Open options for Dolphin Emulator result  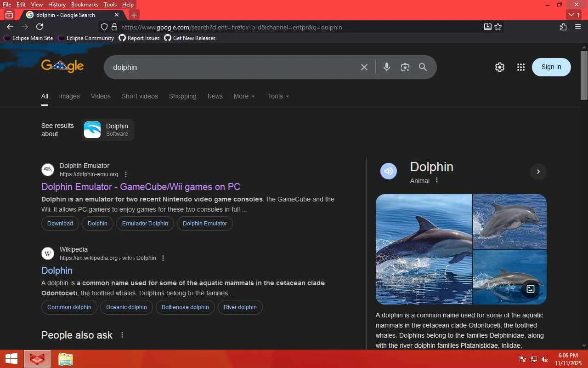coord(126,174)
